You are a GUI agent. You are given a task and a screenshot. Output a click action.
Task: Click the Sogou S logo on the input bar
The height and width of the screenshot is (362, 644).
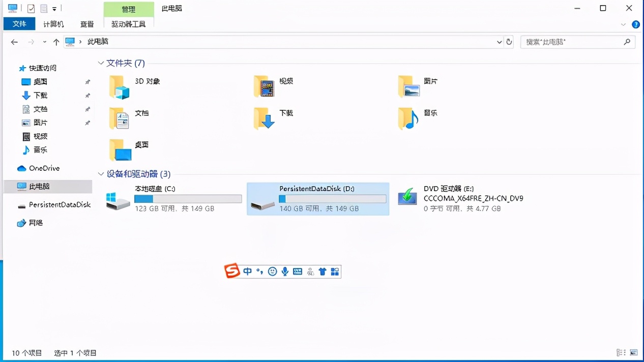232,270
